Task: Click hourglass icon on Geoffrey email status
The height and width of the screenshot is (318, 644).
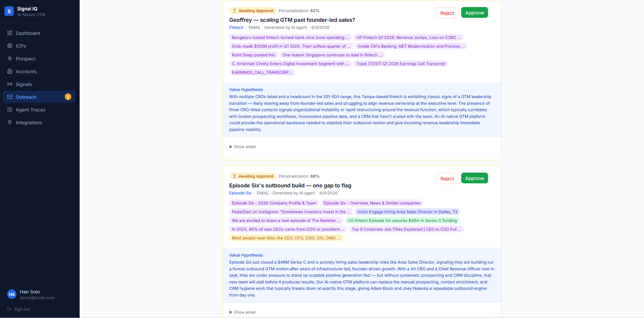Action: click(235, 11)
